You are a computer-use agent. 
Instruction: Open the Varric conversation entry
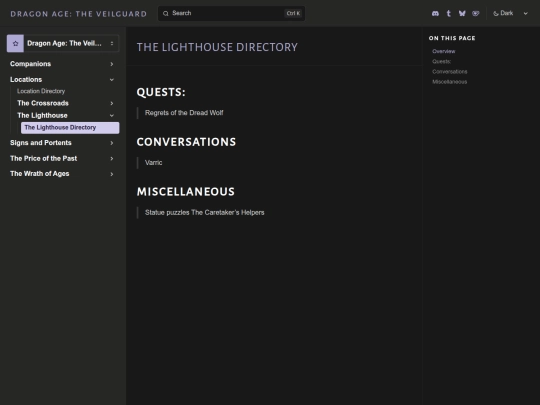pos(153,163)
